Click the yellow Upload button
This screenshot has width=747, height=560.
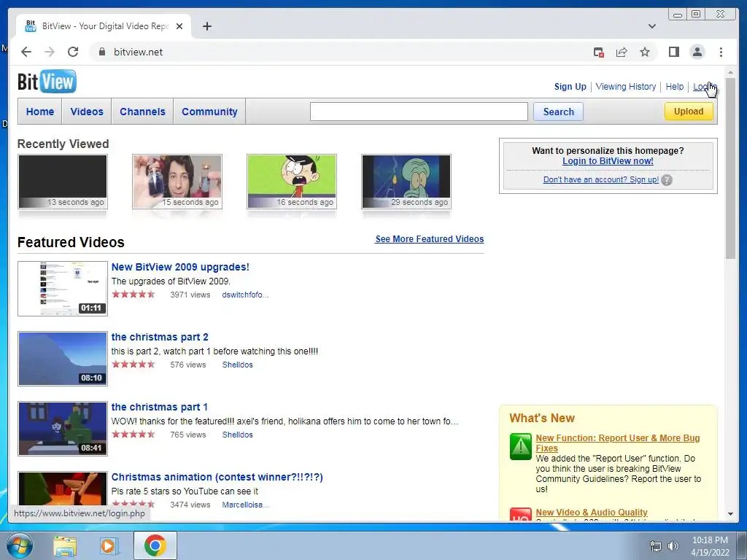[689, 112]
